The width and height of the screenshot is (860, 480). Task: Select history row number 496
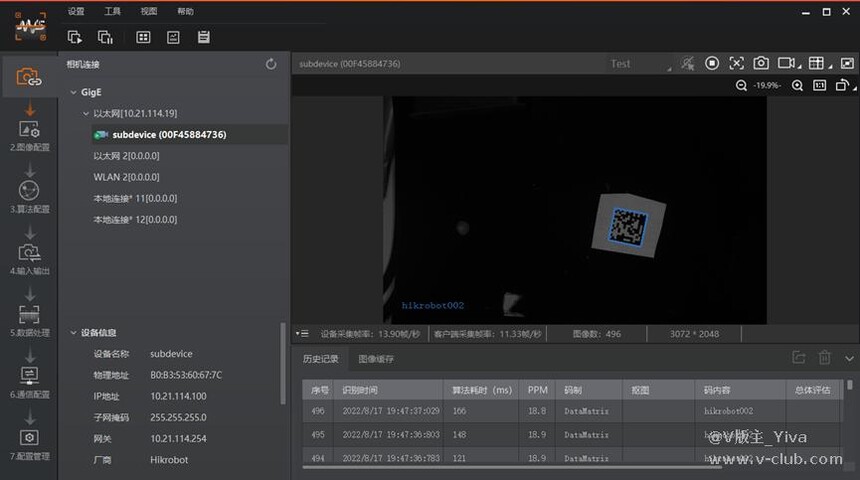pos(572,411)
